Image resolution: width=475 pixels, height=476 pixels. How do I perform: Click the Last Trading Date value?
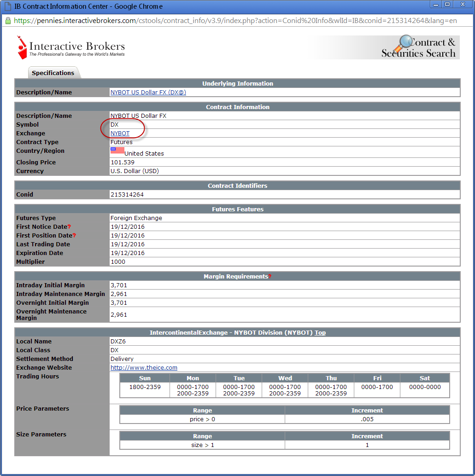pos(128,244)
